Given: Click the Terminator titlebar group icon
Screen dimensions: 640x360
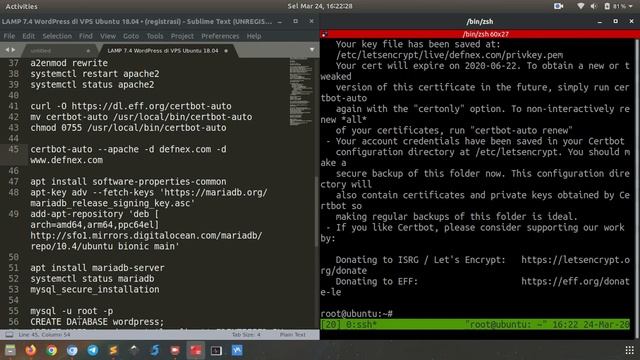Looking at the screenshot, I should point(324,34).
